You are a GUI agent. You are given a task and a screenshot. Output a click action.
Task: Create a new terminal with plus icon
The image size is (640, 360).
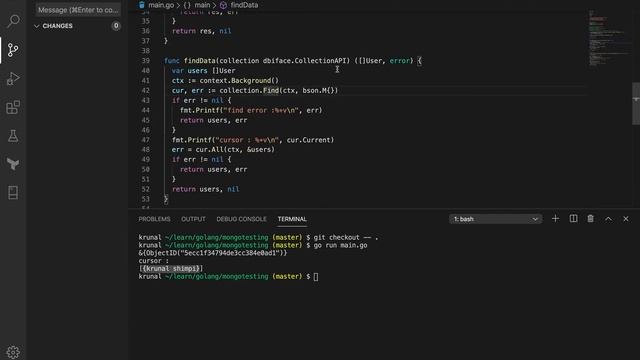555,219
